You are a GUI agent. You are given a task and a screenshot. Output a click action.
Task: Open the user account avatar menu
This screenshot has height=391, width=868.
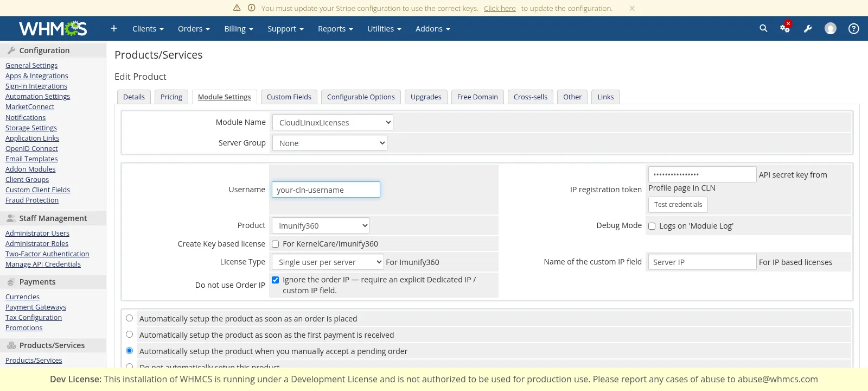point(831,28)
